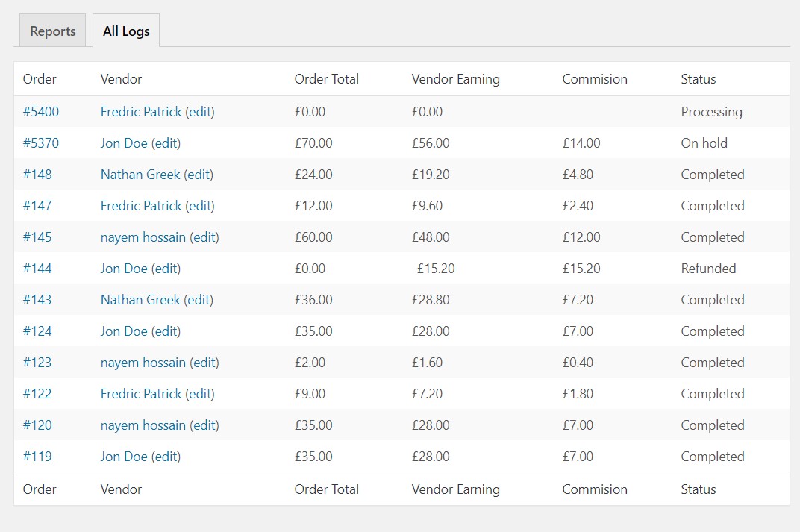This screenshot has height=532, width=800.
Task: Open Fredric Patrick vendor on order #5400
Action: tap(141, 112)
